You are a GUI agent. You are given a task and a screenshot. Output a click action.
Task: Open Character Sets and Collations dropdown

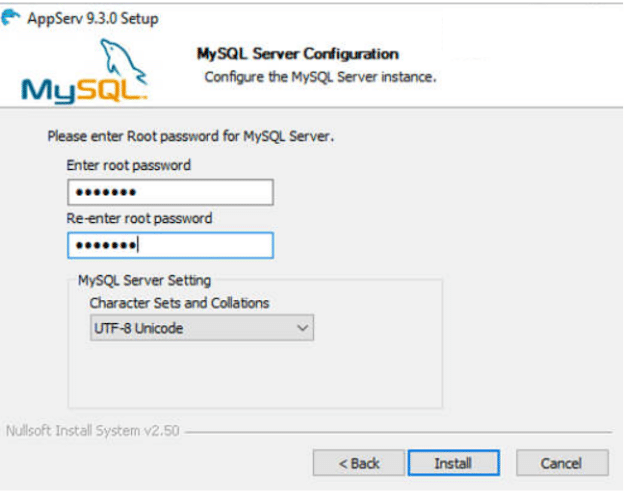(x=202, y=328)
